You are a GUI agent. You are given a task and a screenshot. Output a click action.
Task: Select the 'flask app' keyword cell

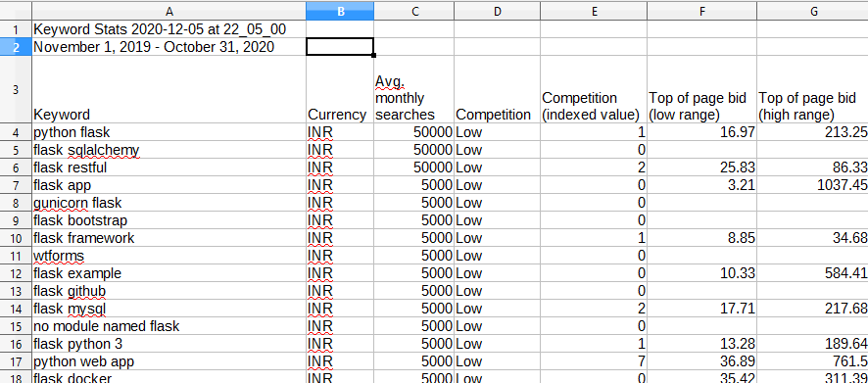coord(169,185)
